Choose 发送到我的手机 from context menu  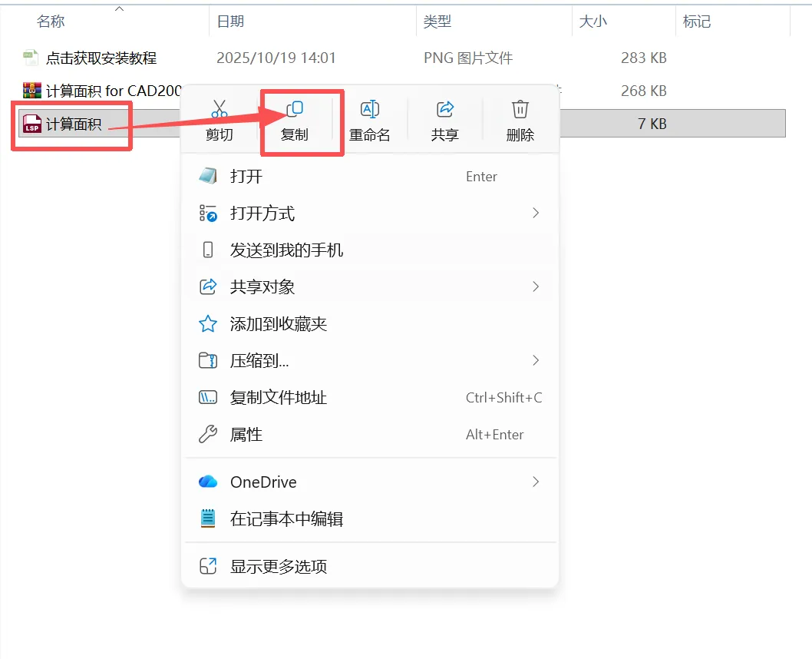(x=370, y=250)
